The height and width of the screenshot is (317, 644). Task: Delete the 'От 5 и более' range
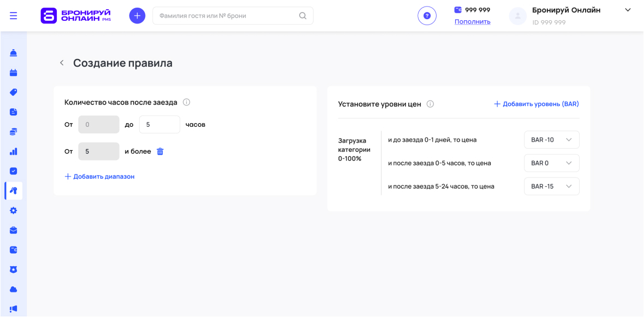160,151
